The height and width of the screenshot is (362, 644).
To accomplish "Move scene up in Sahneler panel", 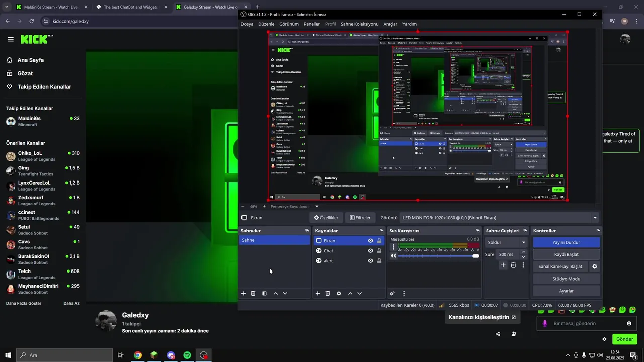I will coord(276,293).
